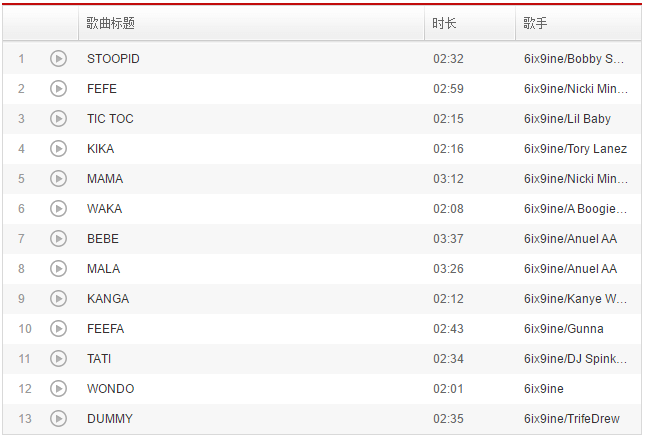Image resolution: width=645 pixels, height=437 pixels.
Task: Click the 歌手 column header
Action: tap(535, 23)
